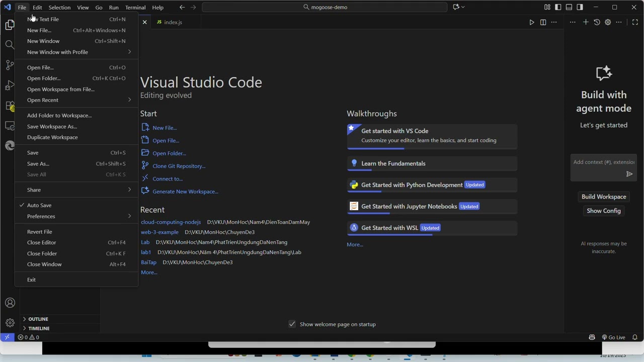Select Open Folder... in File menu
Image resolution: width=644 pixels, height=362 pixels.
(76, 78)
